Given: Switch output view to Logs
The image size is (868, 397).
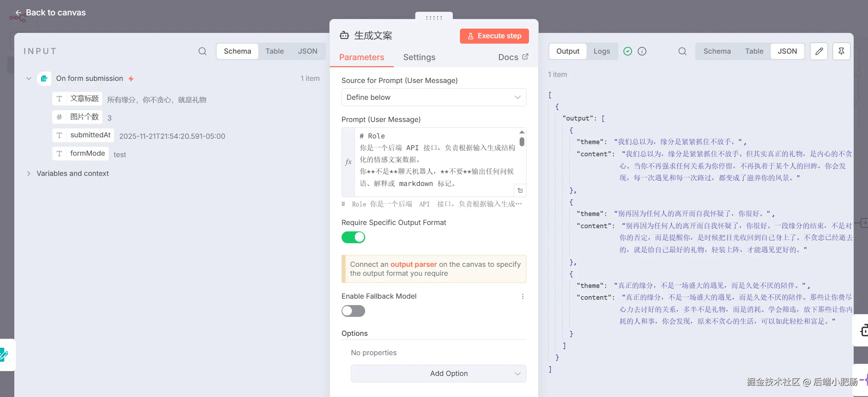Looking at the screenshot, I should pyautogui.click(x=602, y=51).
